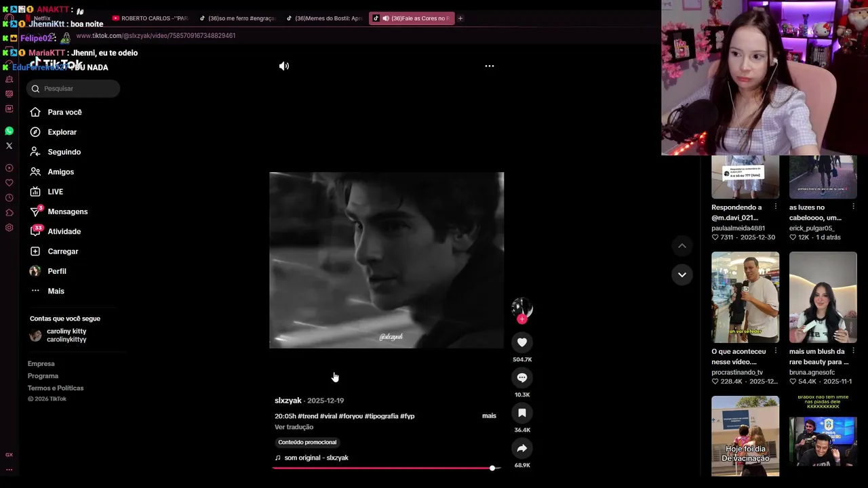Open procrastinando_tv video thumbnail

tap(745, 297)
